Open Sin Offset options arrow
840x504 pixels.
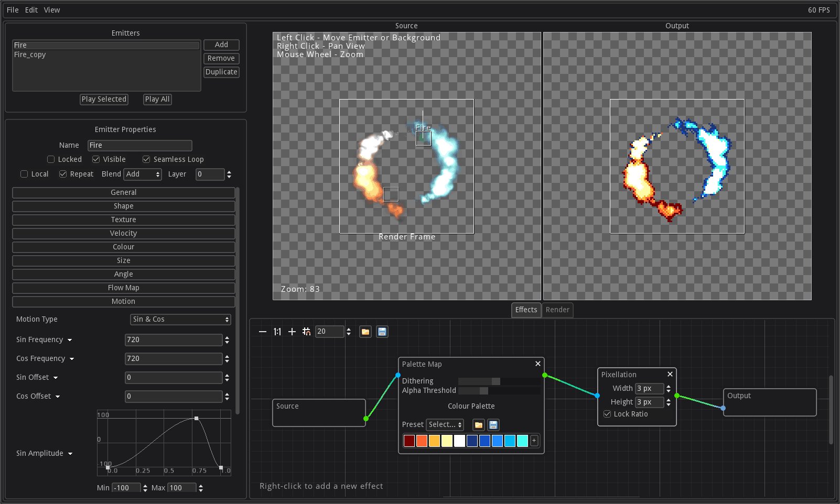tap(56, 378)
